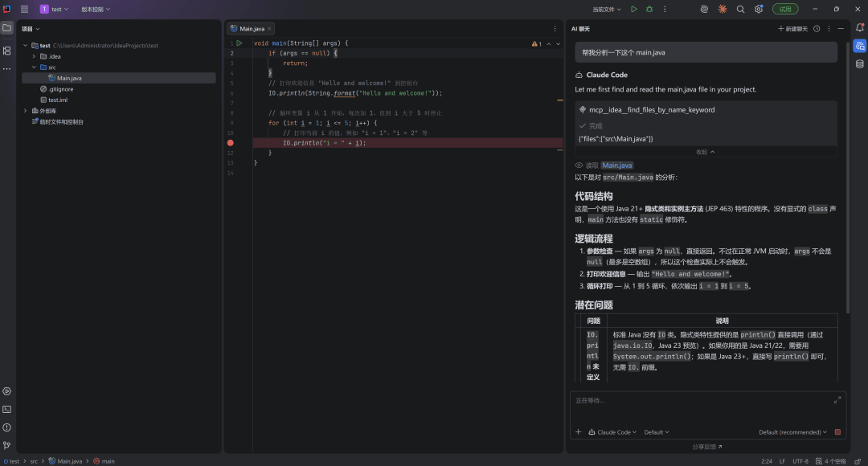Screen dimensions: 868x466
Task: Expand the .idea folder
Action: 34,56
